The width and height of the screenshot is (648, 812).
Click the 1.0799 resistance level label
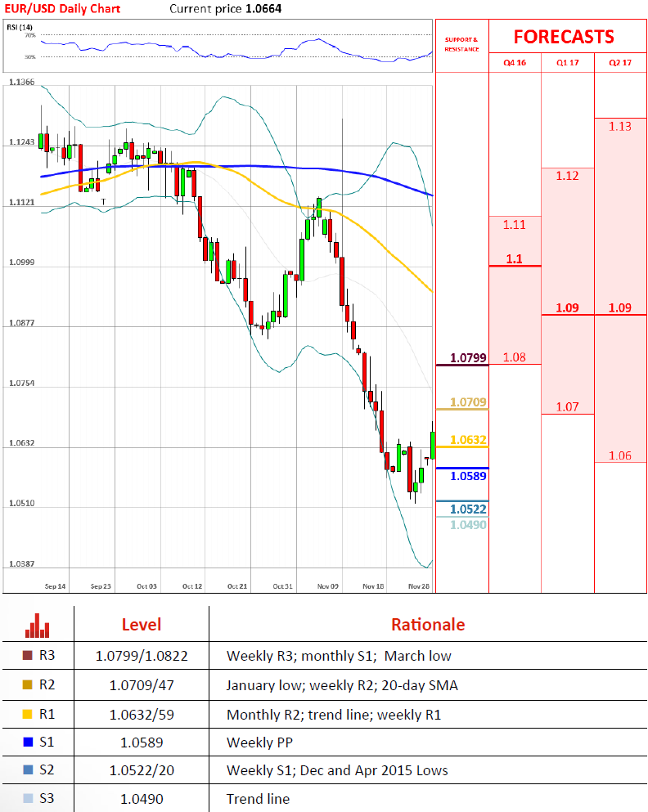tap(468, 358)
